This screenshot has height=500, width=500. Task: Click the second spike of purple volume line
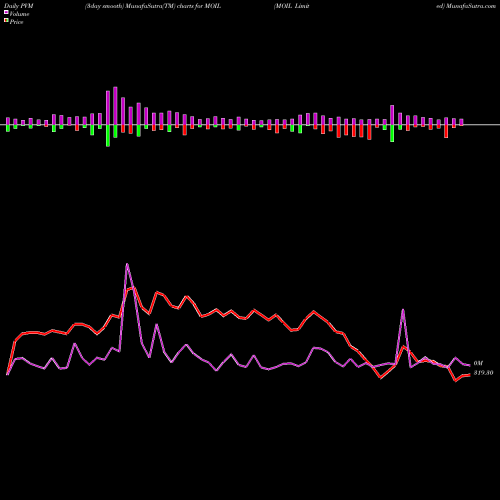pos(403,310)
